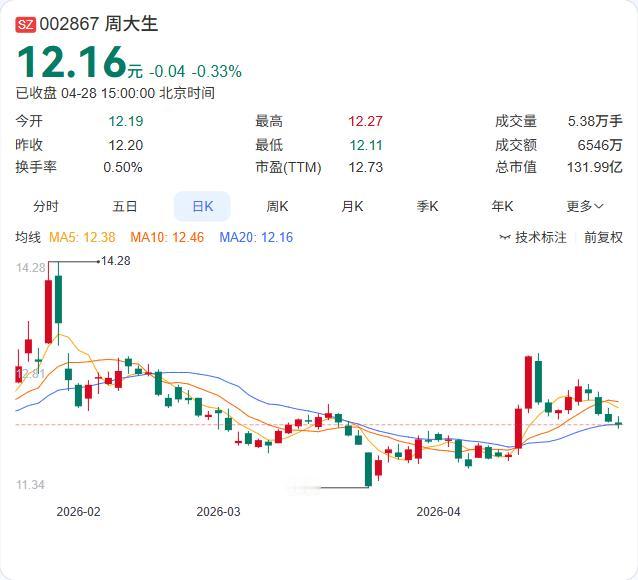
Task: Open the 季K quarterly chart tab
Action: coord(427,206)
